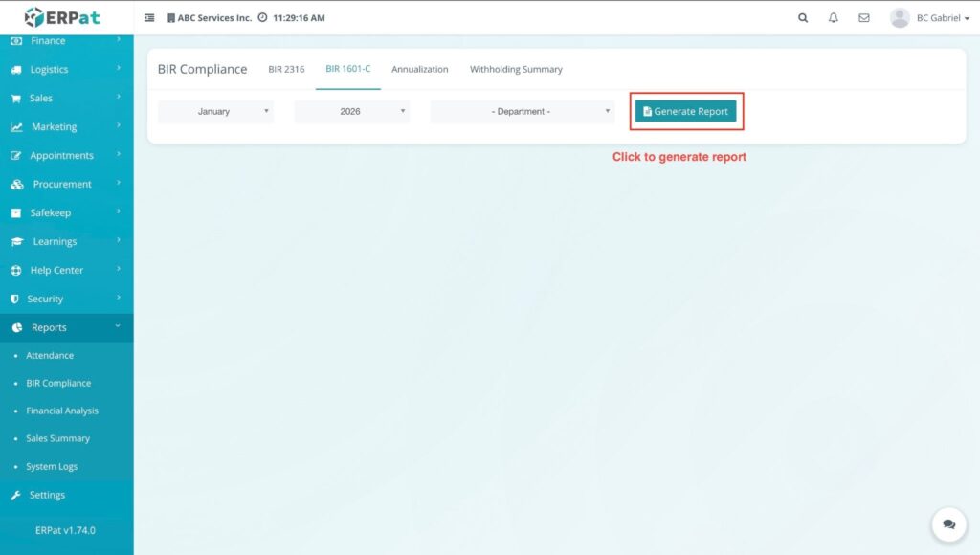Screen dimensions: 980x555
Task: Open the January month dropdown
Action: point(215,111)
